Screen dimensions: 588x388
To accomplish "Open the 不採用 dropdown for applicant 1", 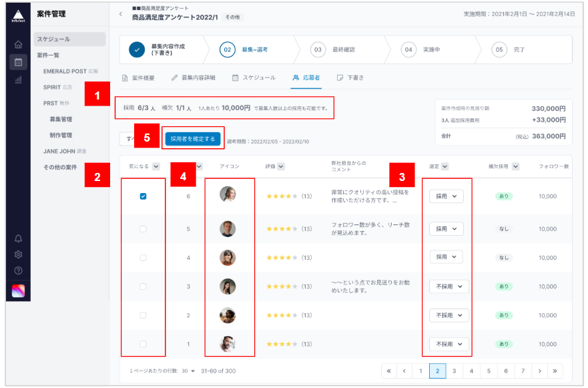I will coord(449,344).
